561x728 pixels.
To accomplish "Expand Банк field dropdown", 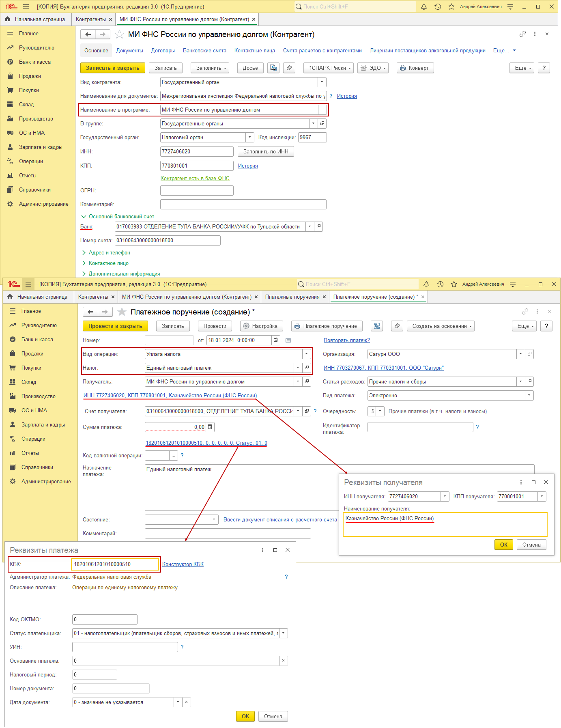I will coord(310,227).
